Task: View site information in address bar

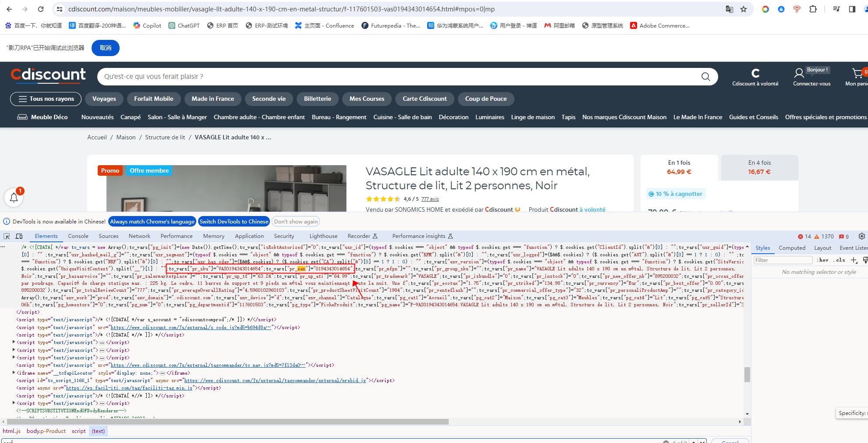Action: click(x=60, y=9)
